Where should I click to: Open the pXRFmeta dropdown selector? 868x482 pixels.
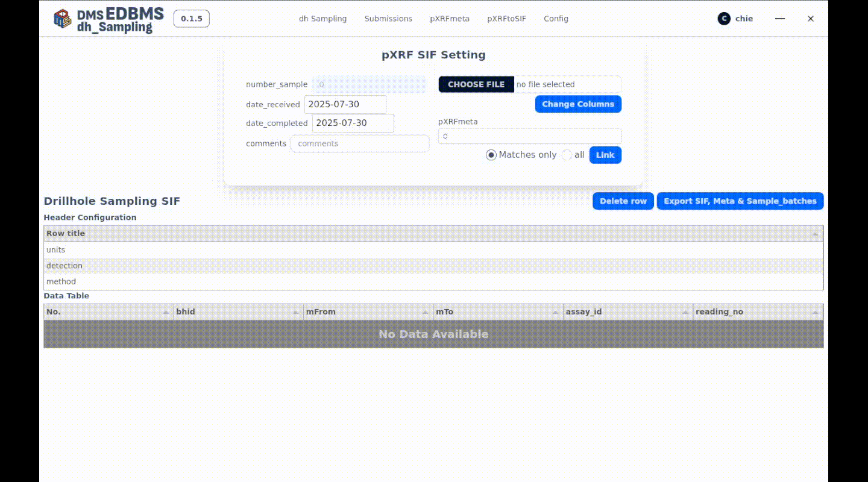coord(529,136)
